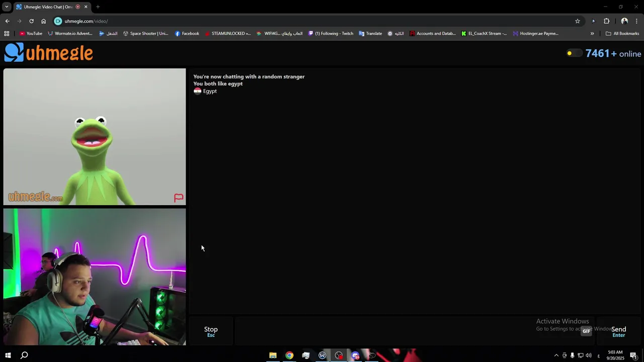Reload the page
Viewport: 644px width, 362px height.
[31, 21]
